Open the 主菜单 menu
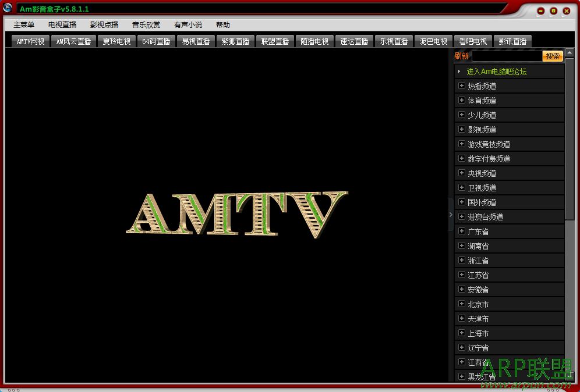 click(24, 25)
